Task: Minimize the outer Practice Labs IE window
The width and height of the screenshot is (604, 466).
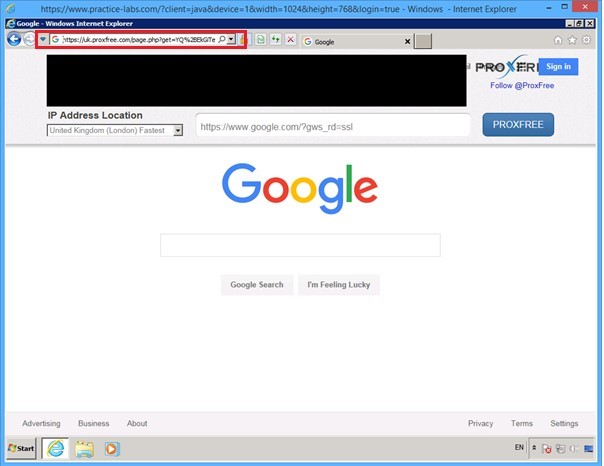Action: tap(549, 8)
